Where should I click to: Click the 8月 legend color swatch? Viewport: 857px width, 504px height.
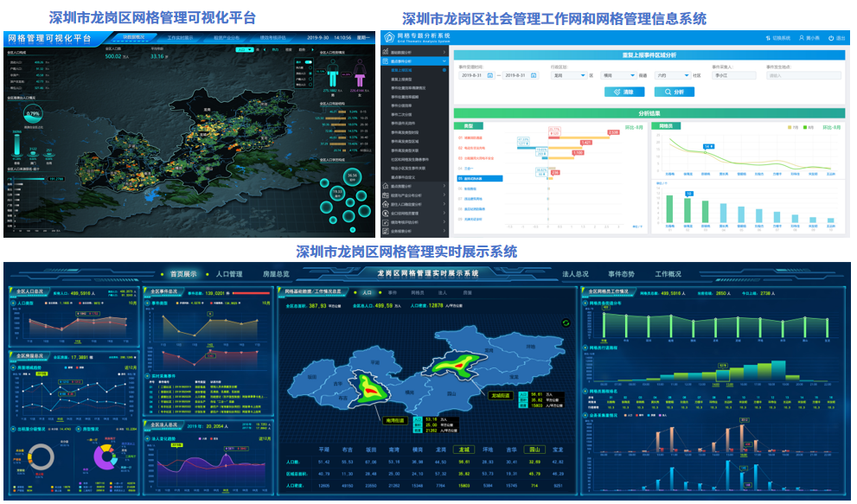tap(804, 127)
